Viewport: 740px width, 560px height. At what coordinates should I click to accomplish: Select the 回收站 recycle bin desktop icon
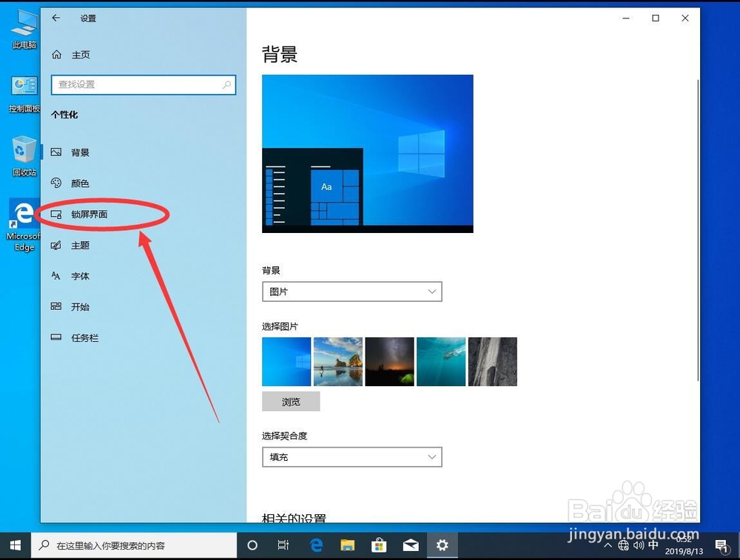pos(24,155)
